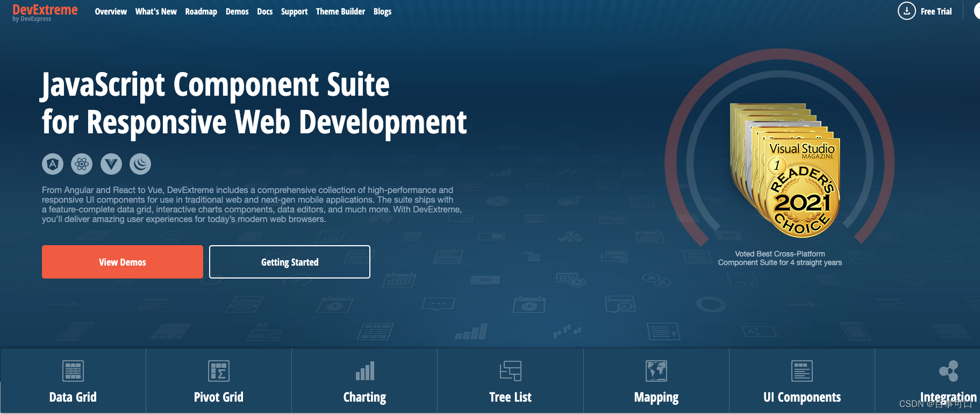
Task: Click the Data Grid icon
Action: click(73, 371)
